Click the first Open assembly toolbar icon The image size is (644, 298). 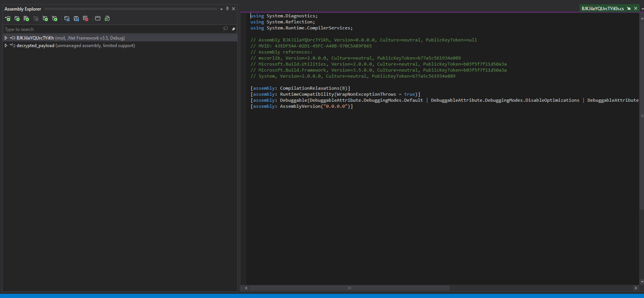coord(8,18)
